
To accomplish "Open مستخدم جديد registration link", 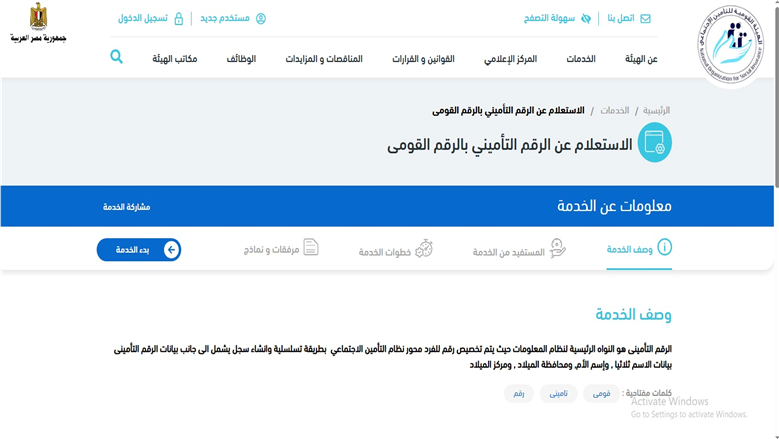I will click(x=225, y=18).
